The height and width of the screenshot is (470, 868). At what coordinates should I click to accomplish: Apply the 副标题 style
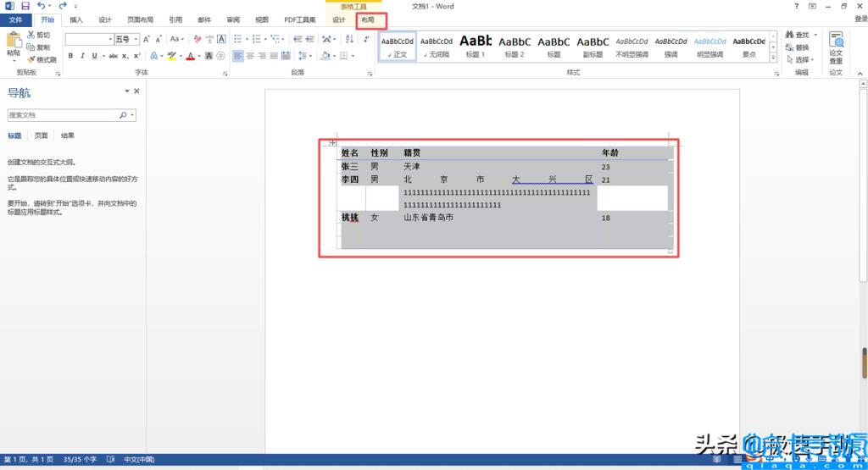[x=593, y=46]
